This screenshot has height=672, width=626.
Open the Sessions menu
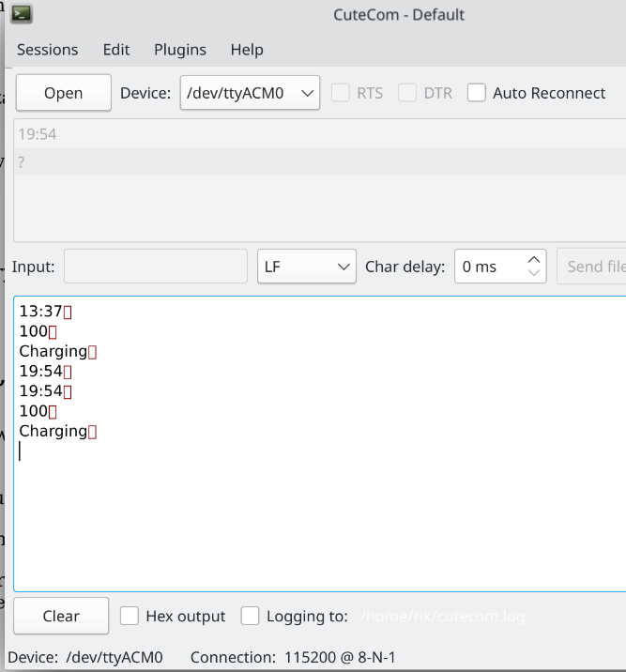[48, 50]
